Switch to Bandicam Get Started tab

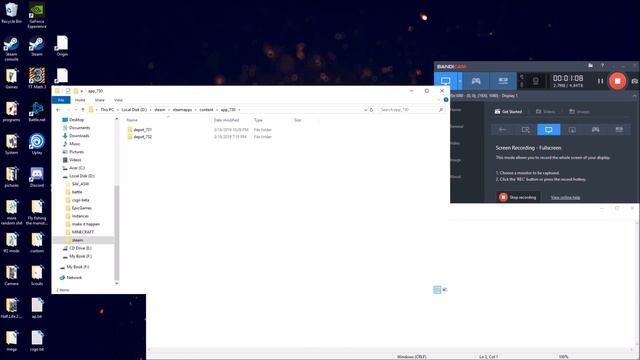tap(508, 111)
